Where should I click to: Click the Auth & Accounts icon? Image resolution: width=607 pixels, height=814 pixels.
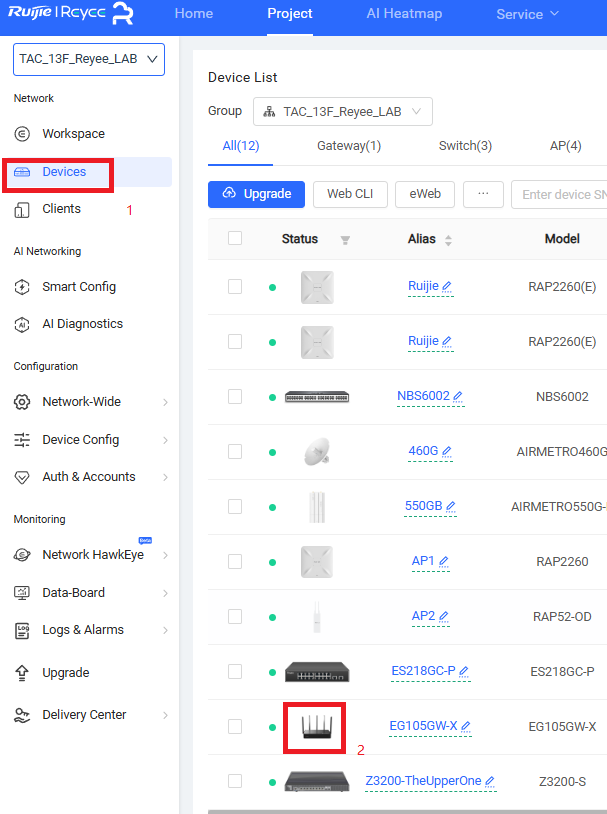pyautogui.click(x=22, y=477)
